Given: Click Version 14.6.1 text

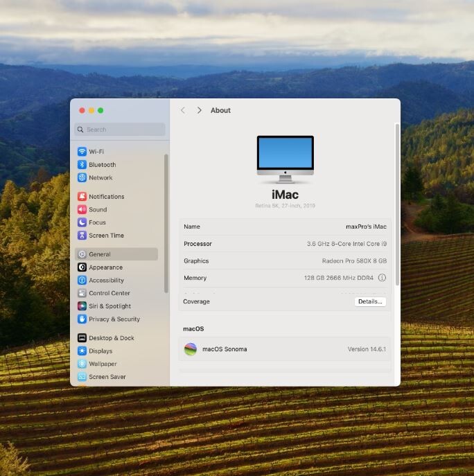Looking at the screenshot, I should point(367,349).
